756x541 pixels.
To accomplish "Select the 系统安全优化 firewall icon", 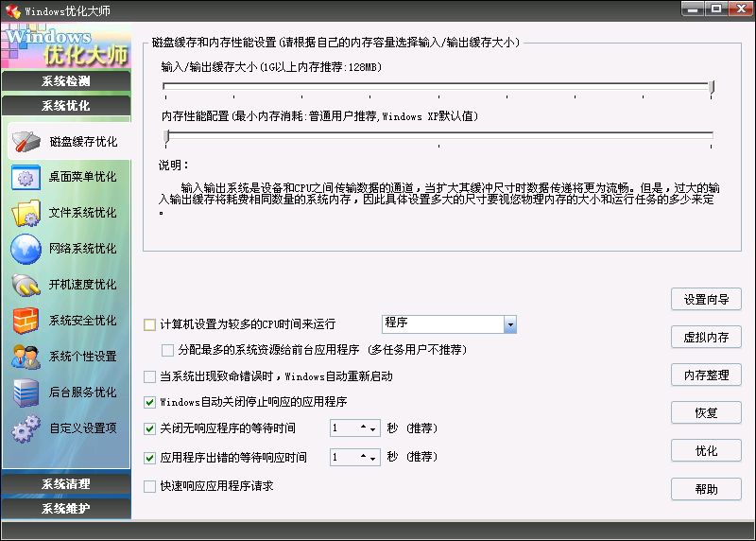I will coord(26,321).
